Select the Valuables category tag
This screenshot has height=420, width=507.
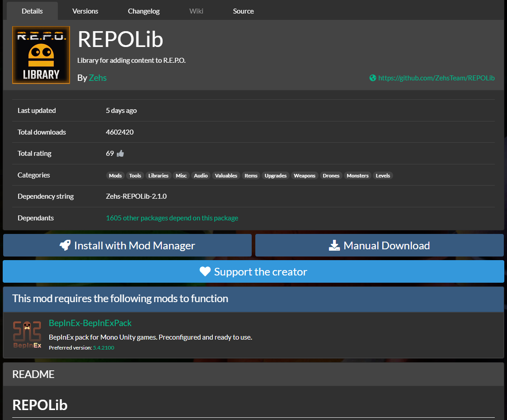pos(226,175)
